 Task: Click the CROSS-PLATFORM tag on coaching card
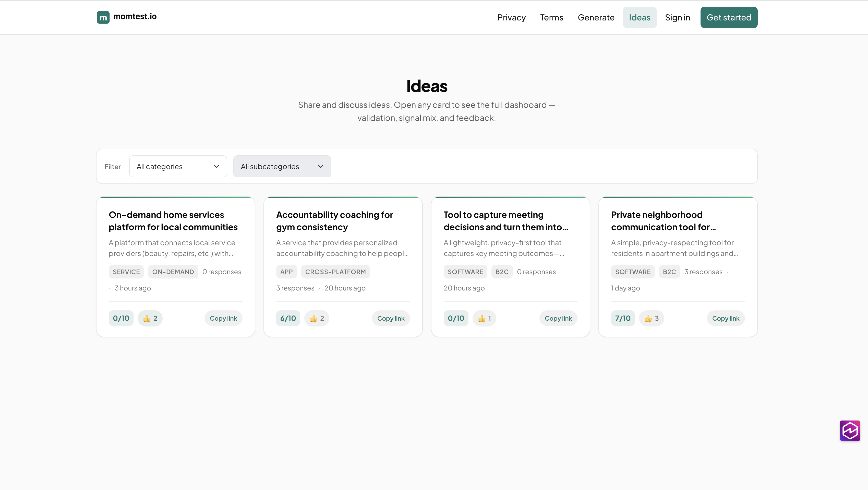[335, 272]
